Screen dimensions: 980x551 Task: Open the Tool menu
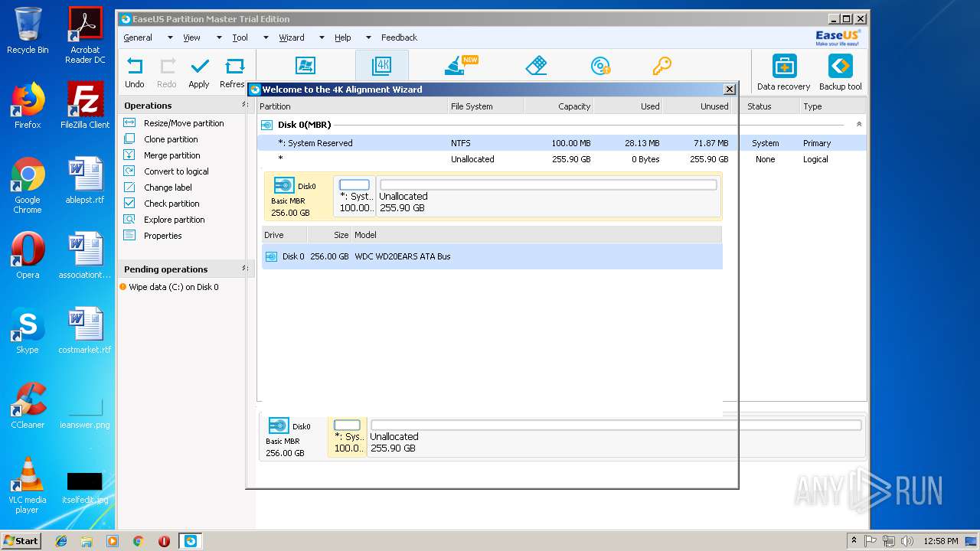240,37
